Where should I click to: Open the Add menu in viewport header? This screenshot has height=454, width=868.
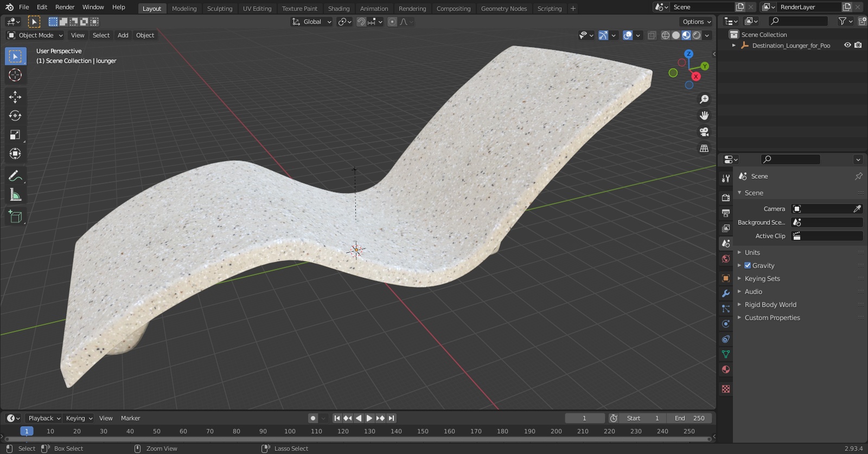coord(123,35)
